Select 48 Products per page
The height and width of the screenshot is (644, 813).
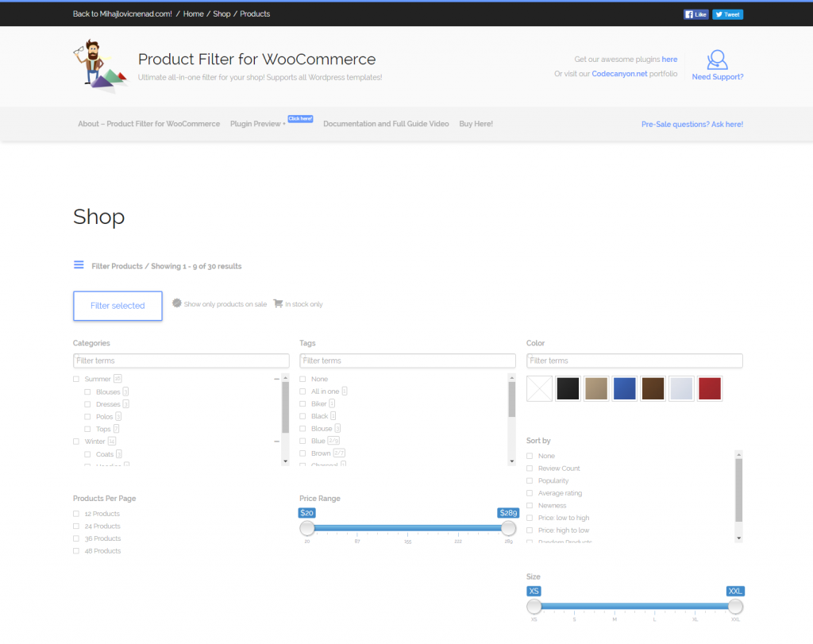pos(76,551)
